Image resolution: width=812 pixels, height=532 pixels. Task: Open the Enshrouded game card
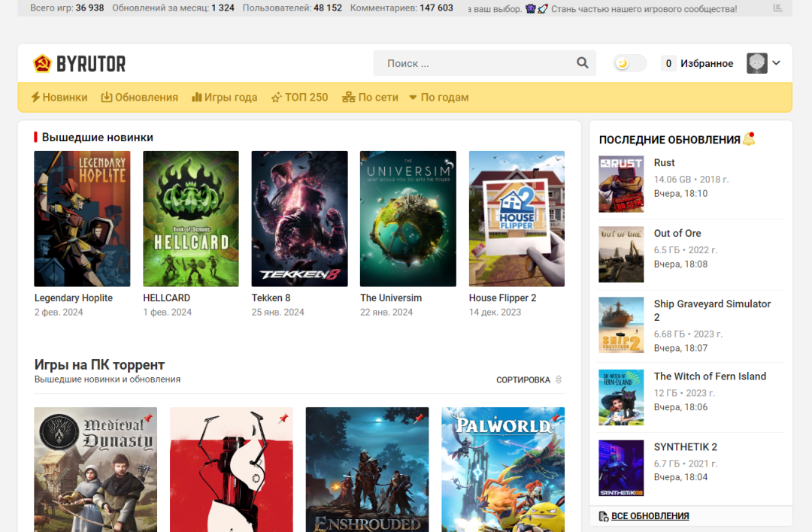(367, 470)
